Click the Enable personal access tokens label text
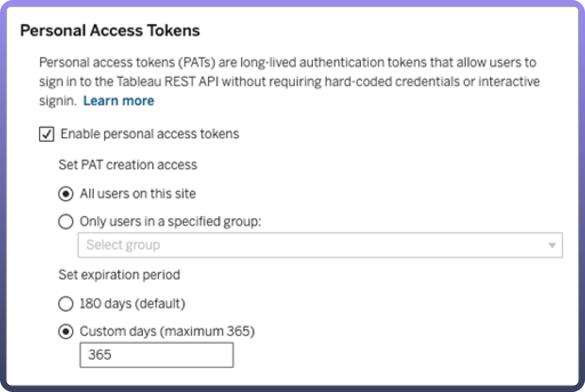The height and width of the screenshot is (392, 585). coord(150,134)
